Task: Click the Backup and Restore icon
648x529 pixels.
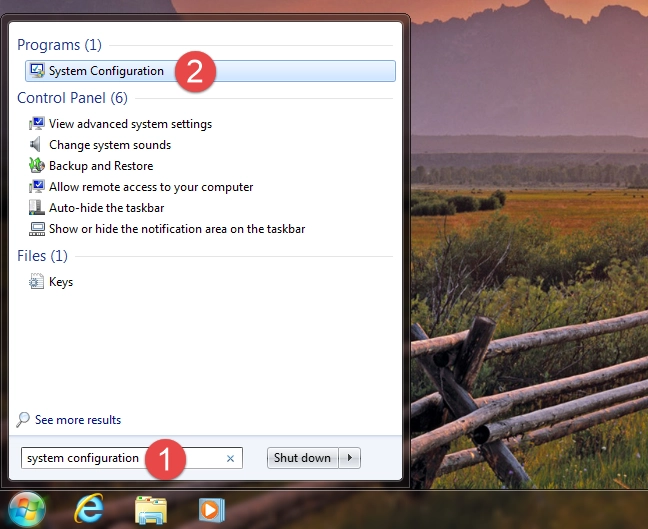Action: click(x=37, y=165)
